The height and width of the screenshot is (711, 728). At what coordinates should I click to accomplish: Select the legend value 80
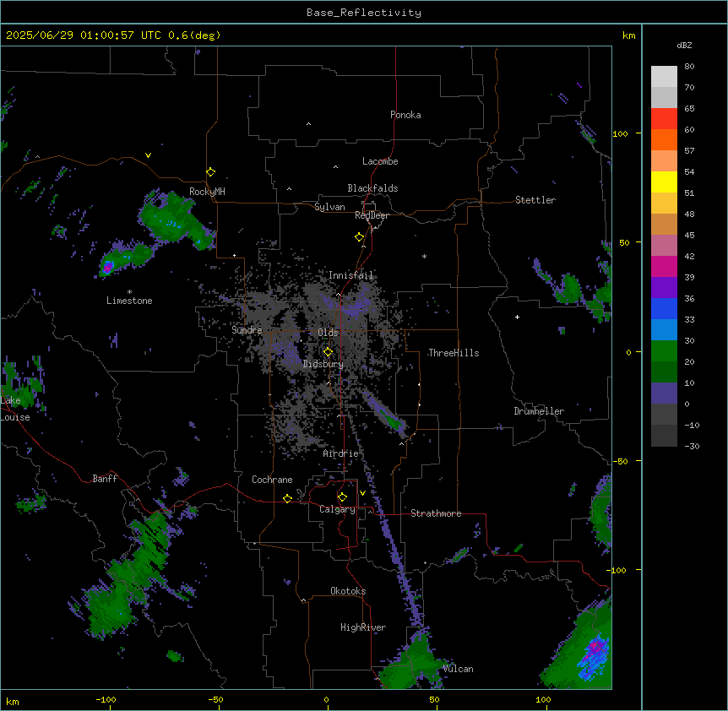pyautogui.click(x=689, y=67)
